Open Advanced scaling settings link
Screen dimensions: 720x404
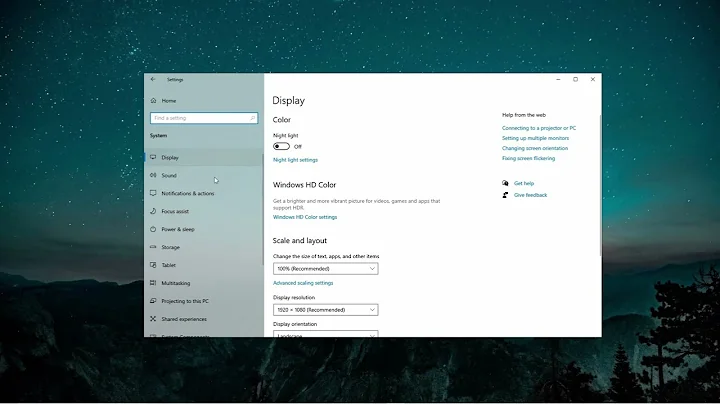click(303, 283)
